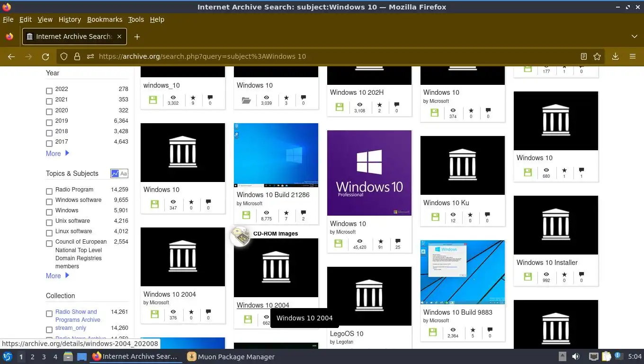
Task: Click favorites star on Windows 10 Professional card
Action: [x=381, y=241]
